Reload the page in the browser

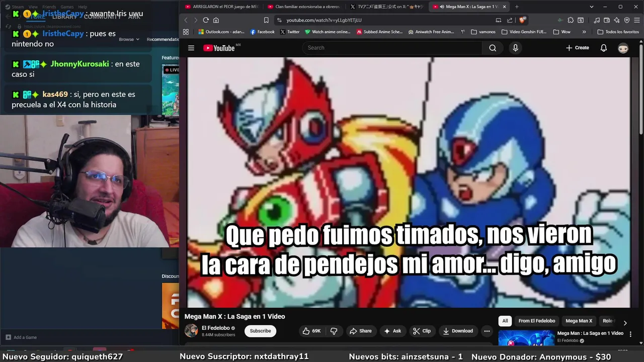[x=206, y=20]
